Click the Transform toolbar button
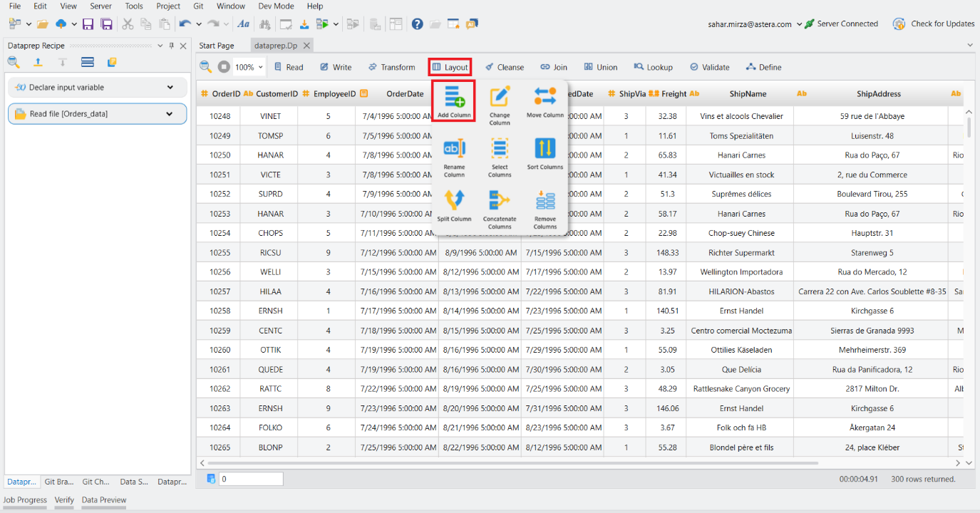 391,68
